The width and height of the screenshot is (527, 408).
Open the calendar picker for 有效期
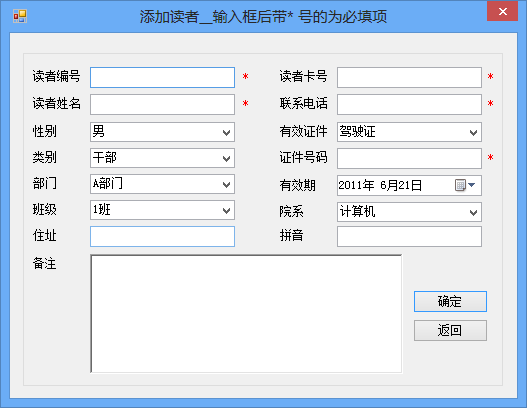(x=465, y=185)
